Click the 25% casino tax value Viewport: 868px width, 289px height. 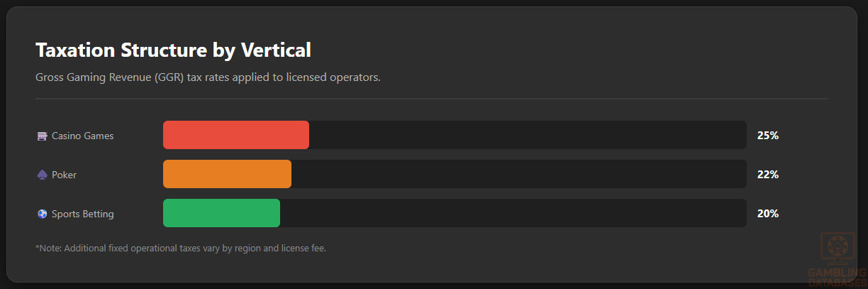tap(768, 136)
